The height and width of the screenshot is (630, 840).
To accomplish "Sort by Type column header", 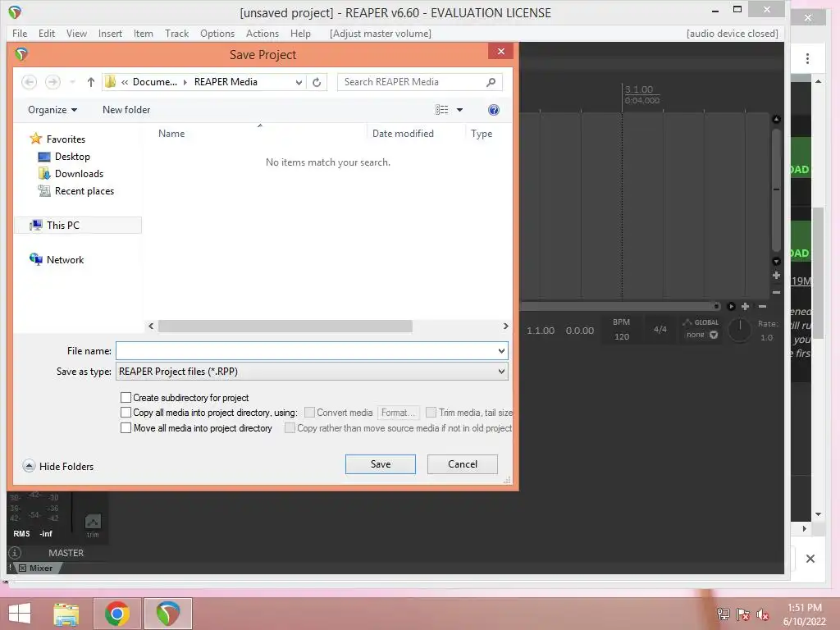I will 482,134.
